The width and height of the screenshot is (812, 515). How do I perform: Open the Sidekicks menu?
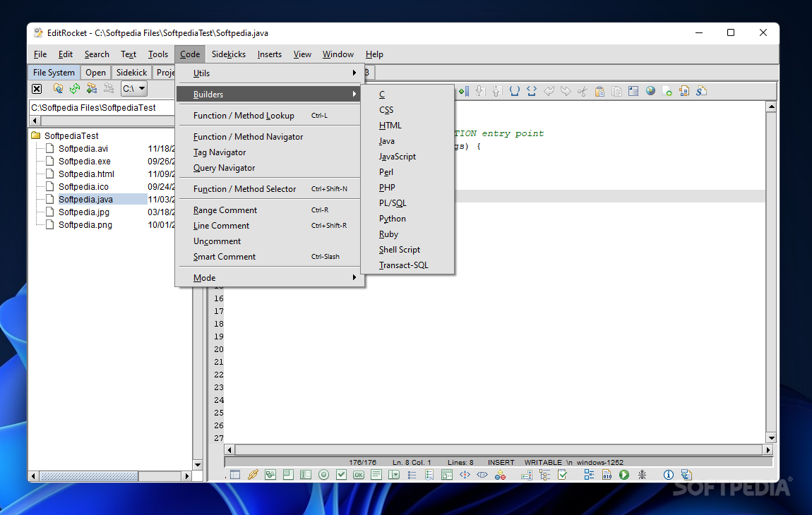pos(228,54)
